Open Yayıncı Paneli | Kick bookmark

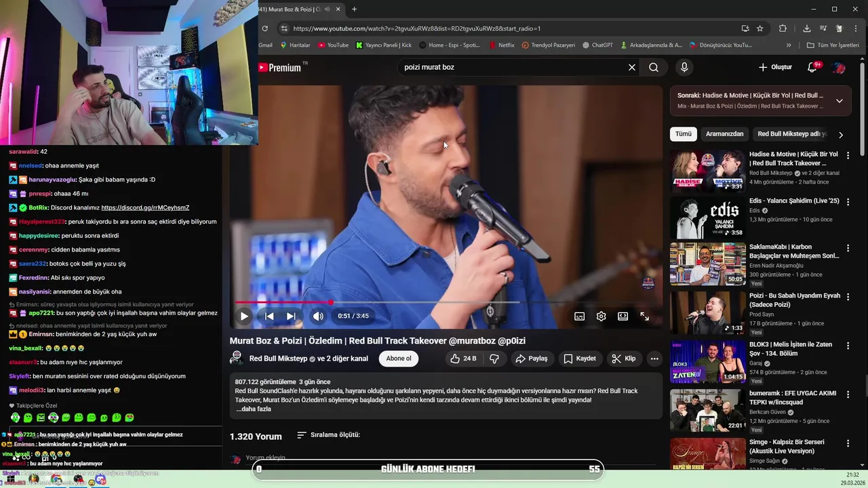tap(384, 45)
